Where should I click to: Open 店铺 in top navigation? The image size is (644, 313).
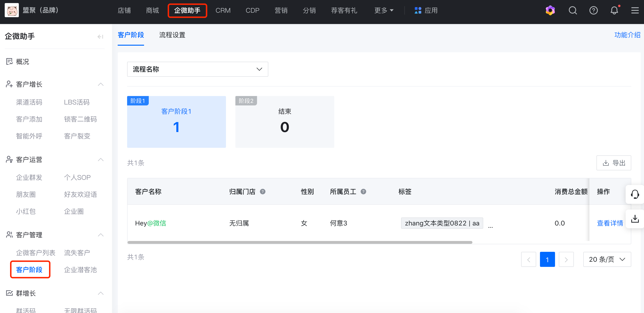pyautogui.click(x=124, y=10)
